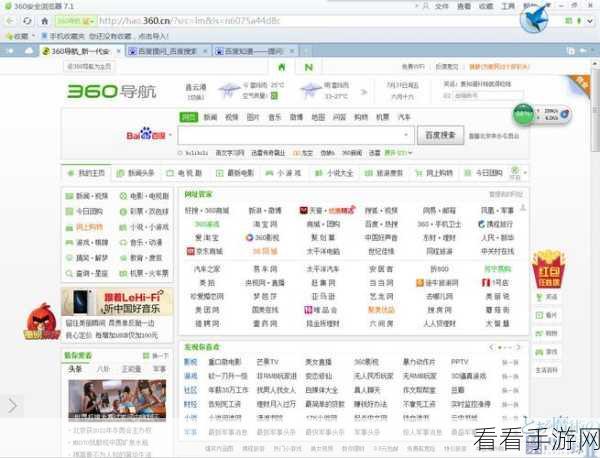Expand the favorites dropdown arrow beside 收藏
The width and height of the screenshot is (600, 458).
point(34,36)
